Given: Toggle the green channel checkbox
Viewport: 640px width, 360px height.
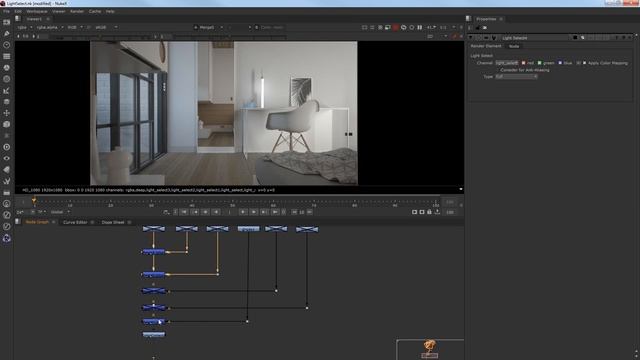Looking at the screenshot, I should coord(540,63).
